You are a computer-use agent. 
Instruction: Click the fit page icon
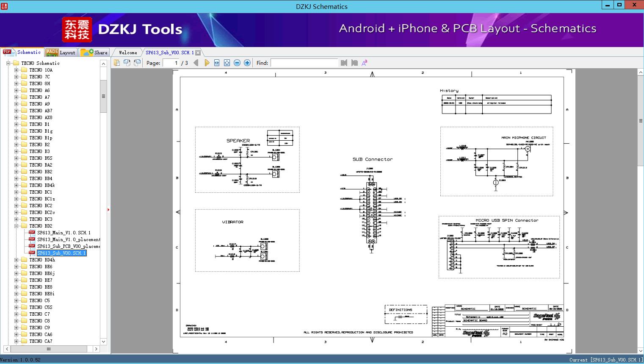[x=227, y=63]
